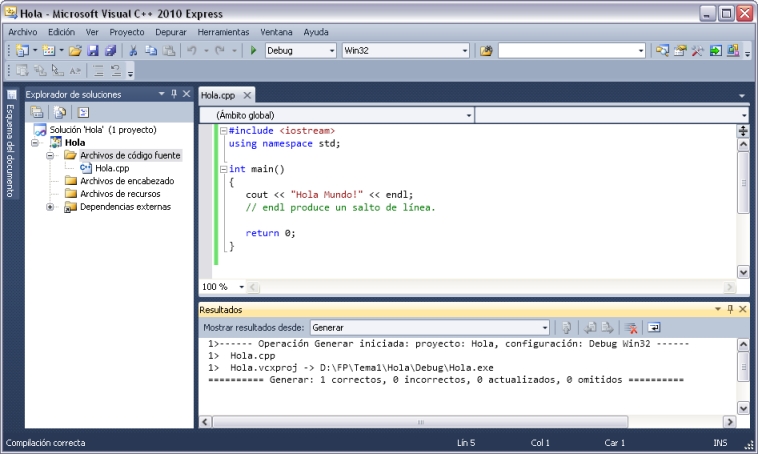This screenshot has width=758, height=454.
Task: Click the Hola.cpp file icon in tree
Action: pos(86,168)
